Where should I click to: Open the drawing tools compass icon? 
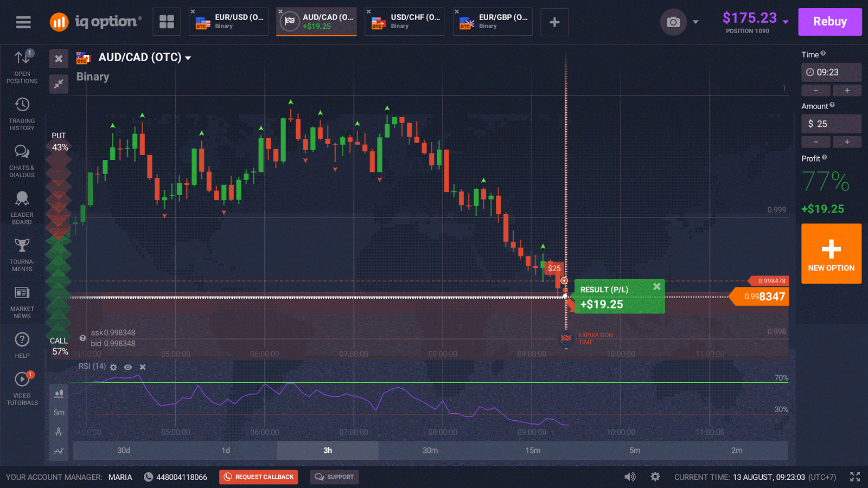point(59,432)
